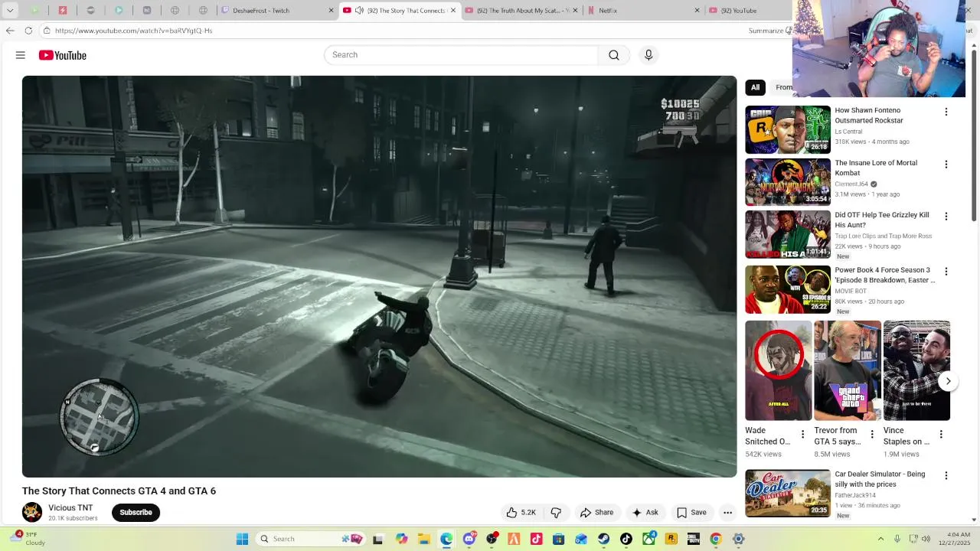
Task: Open tab search dropdown arrow
Action: tap(10, 11)
